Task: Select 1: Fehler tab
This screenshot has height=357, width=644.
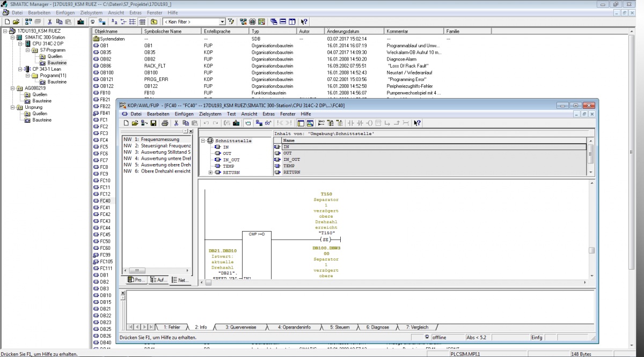Action: (172, 327)
